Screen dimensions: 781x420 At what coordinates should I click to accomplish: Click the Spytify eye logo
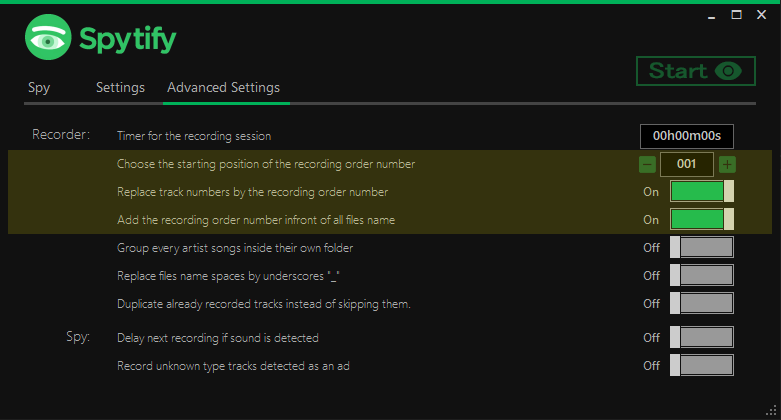pyautogui.click(x=48, y=37)
